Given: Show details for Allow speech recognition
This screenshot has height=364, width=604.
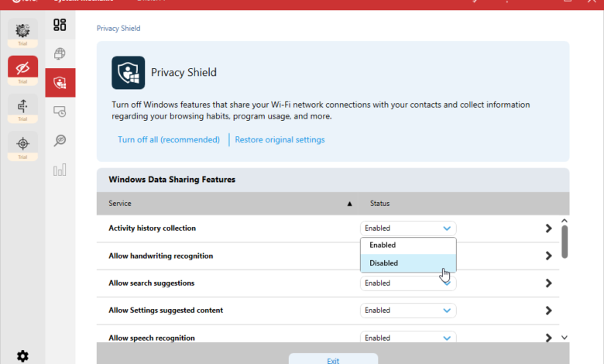Looking at the screenshot, I should click(x=548, y=338).
